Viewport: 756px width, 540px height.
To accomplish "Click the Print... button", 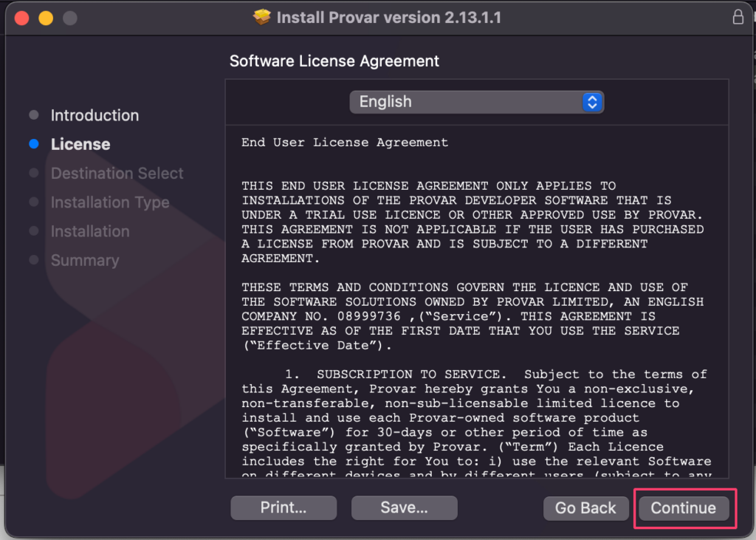I will 283,507.
